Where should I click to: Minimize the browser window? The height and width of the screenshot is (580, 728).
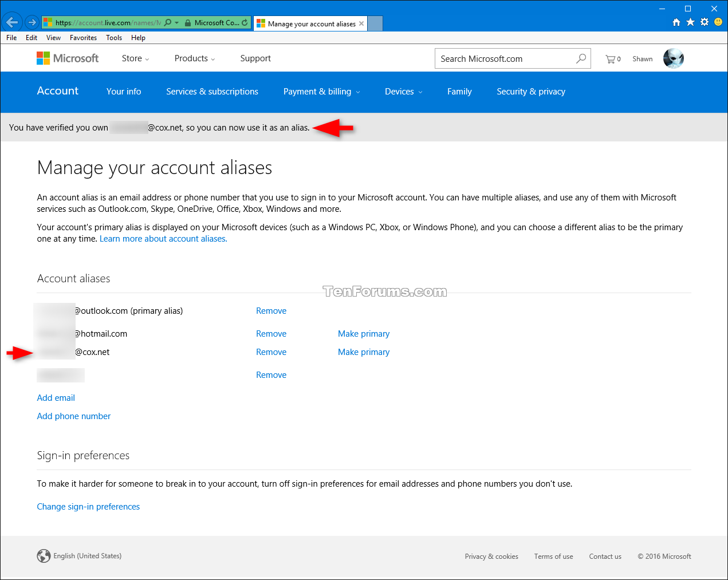(x=662, y=9)
